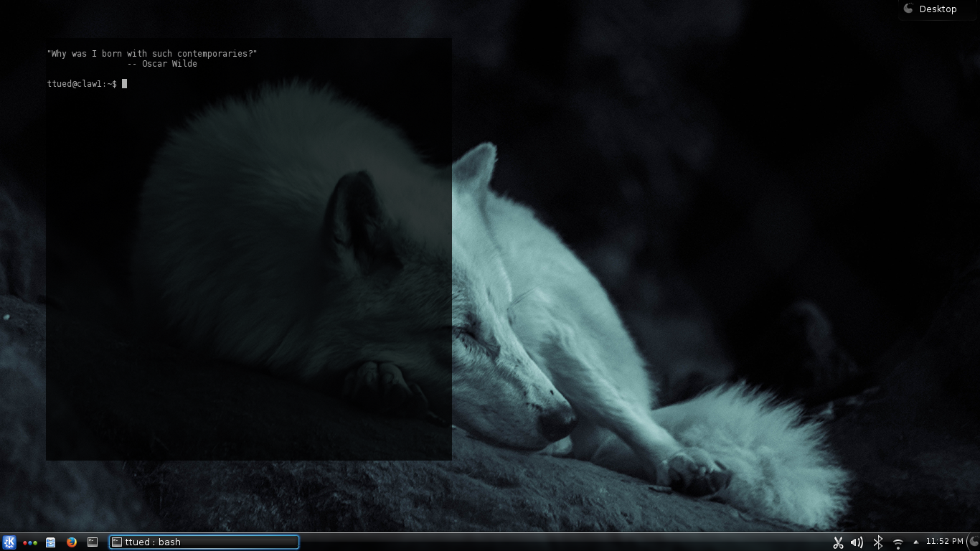Open the clock showing 11:52 PM
The width and height of the screenshot is (980, 551).
945,542
